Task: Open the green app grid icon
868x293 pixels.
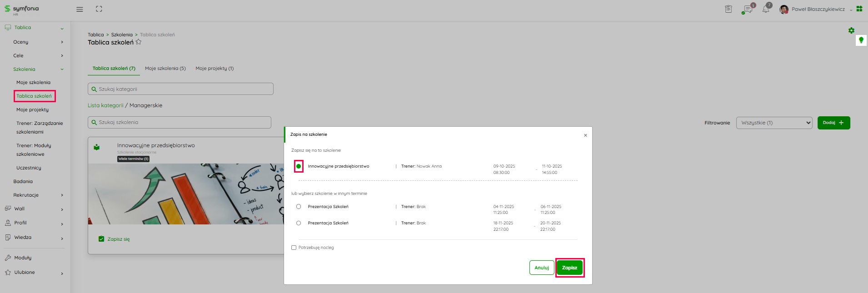Action: point(859,9)
